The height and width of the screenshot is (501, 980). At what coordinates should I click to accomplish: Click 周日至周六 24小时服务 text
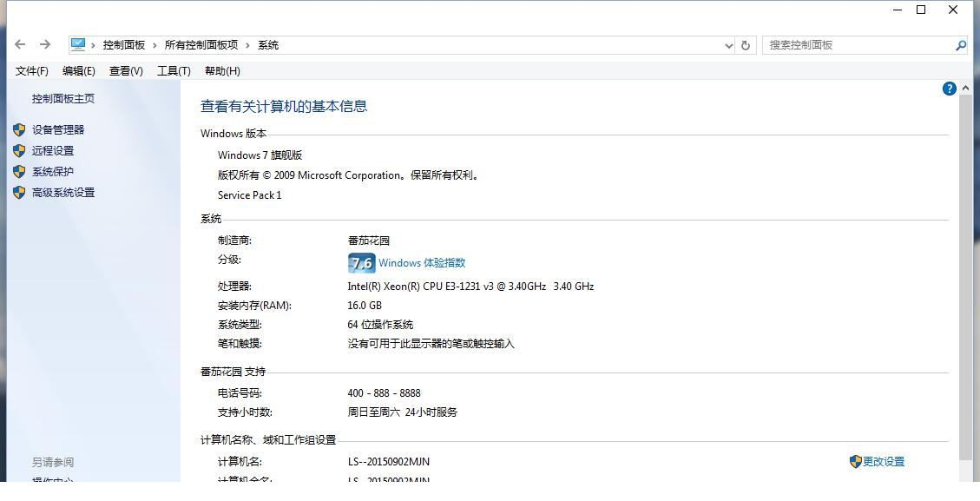[403, 412]
